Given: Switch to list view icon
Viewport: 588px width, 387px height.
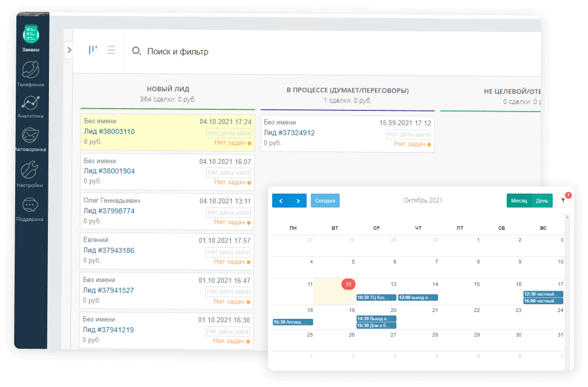Looking at the screenshot, I should pyautogui.click(x=111, y=50).
